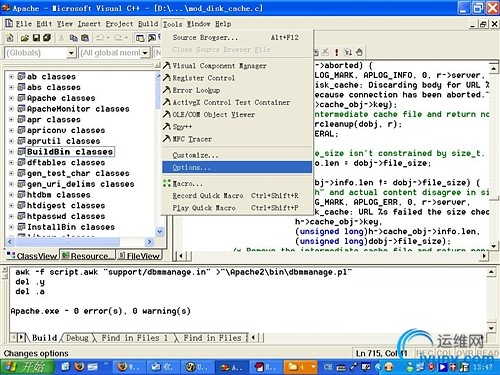
Task: Click the output pane scroll-down arrow
Action: pos(491,328)
